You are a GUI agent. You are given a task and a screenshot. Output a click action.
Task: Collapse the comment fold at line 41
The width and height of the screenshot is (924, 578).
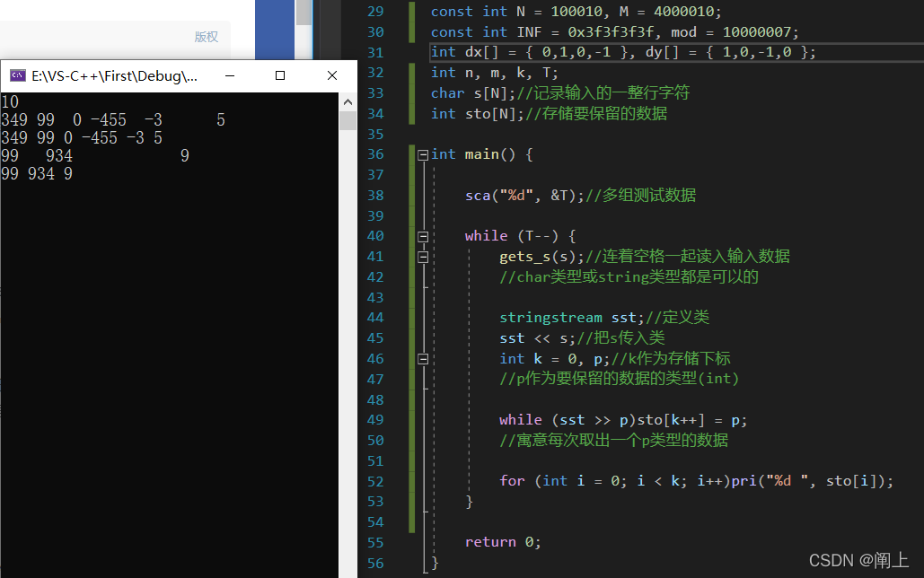423,257
